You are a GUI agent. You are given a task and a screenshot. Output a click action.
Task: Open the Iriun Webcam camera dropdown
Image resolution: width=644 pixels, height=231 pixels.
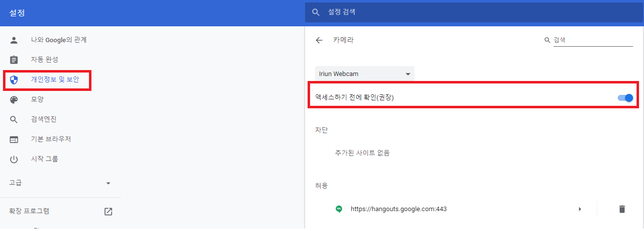[365, 74]
